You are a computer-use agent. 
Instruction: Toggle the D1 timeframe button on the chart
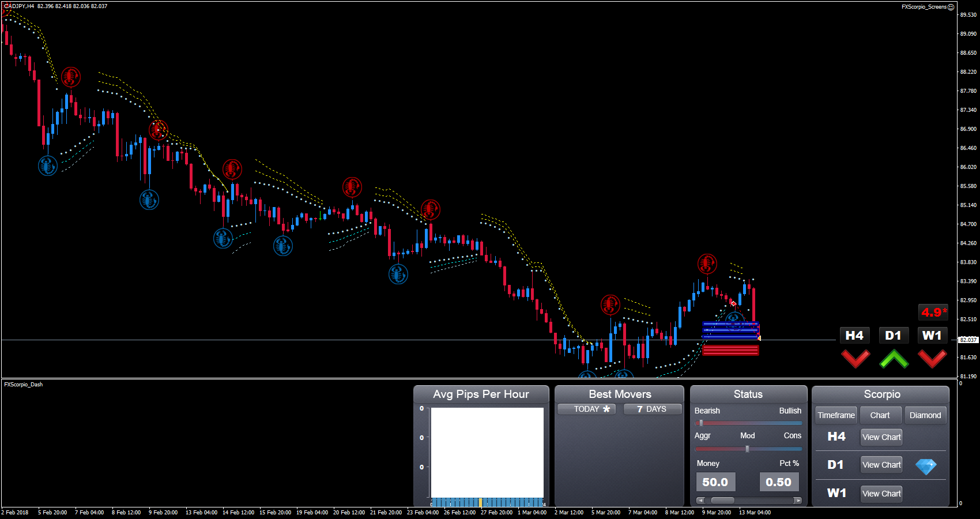(893, 336)
